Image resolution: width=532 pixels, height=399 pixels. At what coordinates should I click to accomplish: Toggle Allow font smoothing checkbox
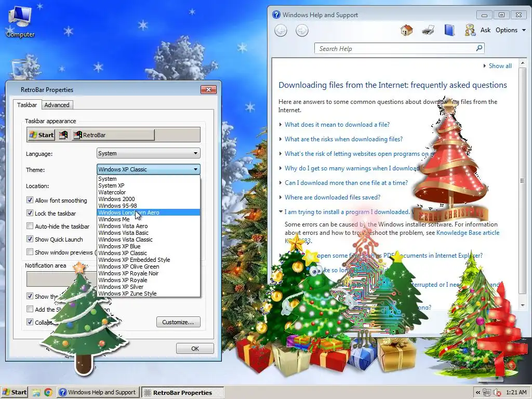click(x=30, y=200)
